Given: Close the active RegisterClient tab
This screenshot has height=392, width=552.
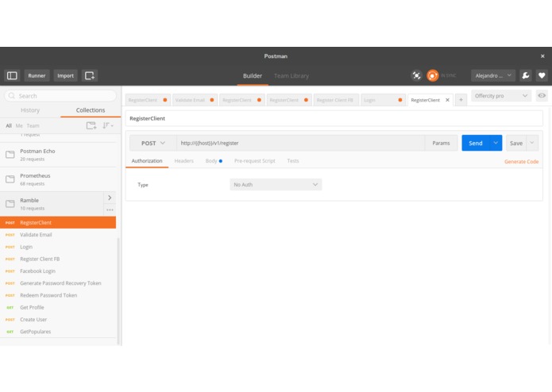Looking at the screenshot, I should (x=447, y=100).
